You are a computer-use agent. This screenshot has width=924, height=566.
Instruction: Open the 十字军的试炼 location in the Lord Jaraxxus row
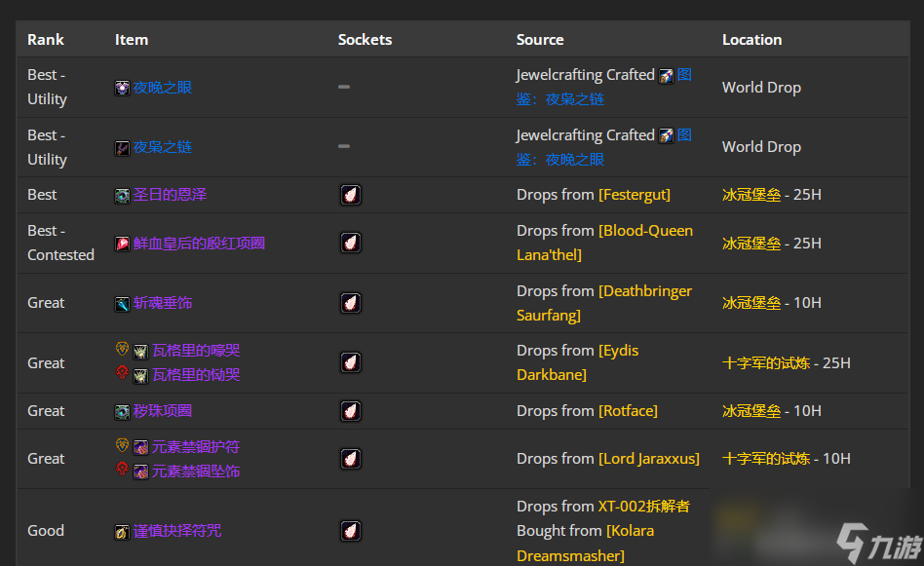pyautogui.click(x=766, y=459)
